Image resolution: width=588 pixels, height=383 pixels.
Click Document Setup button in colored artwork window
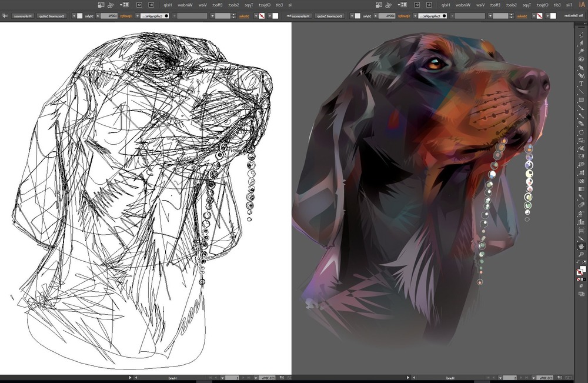coord(330,16)
